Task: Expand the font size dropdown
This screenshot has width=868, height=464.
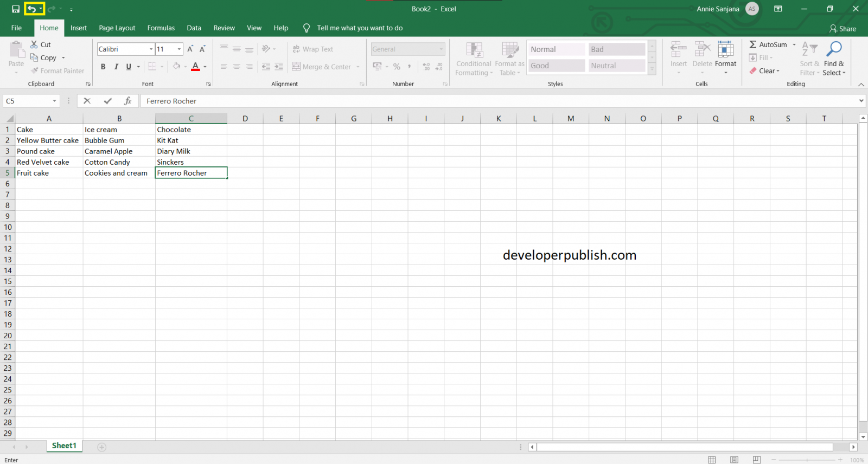Action: (x=179, y=49)
